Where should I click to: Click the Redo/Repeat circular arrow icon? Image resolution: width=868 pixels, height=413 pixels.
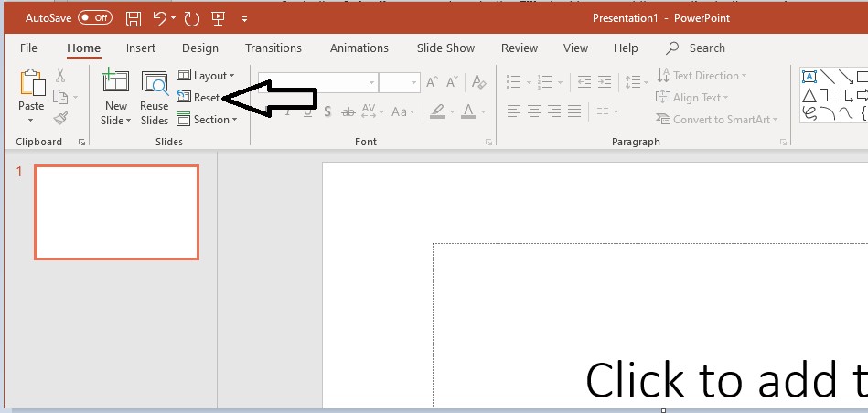coord(191,19)
